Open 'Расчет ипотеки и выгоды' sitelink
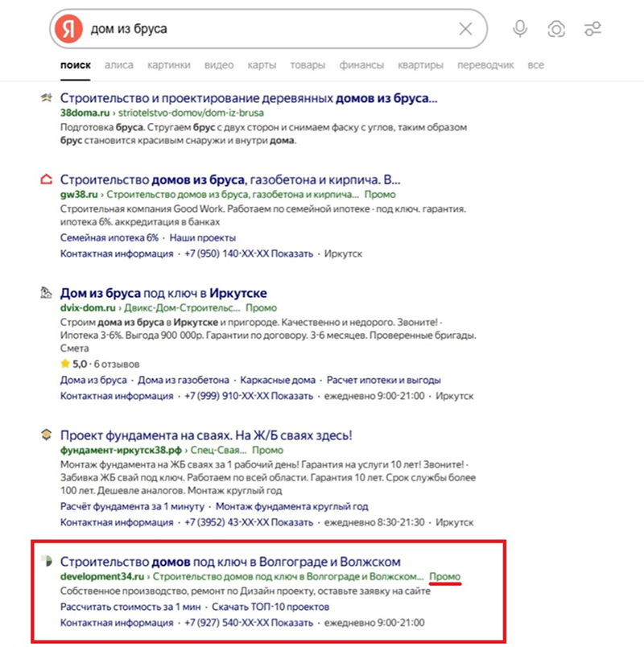 pyautogui.click(x=383, y=380)
